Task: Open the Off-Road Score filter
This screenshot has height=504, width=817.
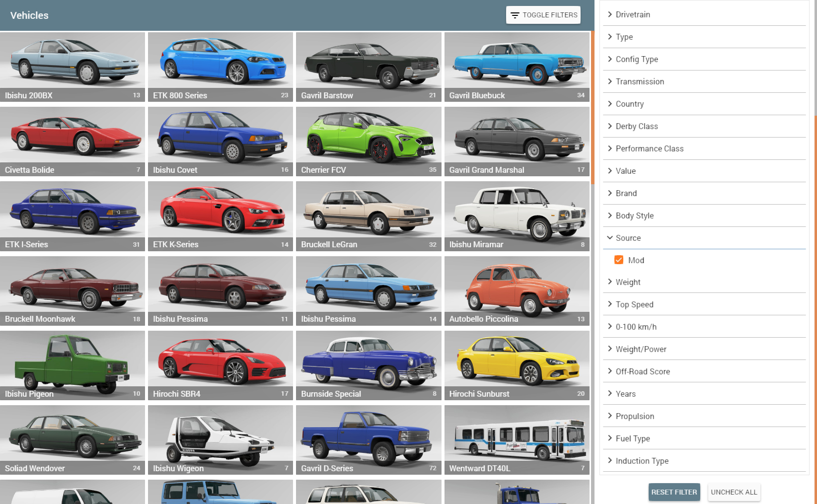Action: tap(704, 371)
